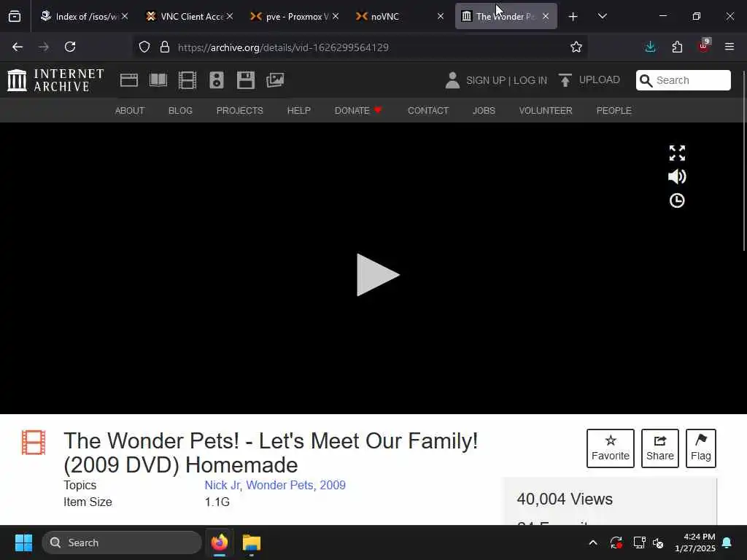Open File Explorer from the taskbar
The image size is (747, 560).
coord(251,542)
